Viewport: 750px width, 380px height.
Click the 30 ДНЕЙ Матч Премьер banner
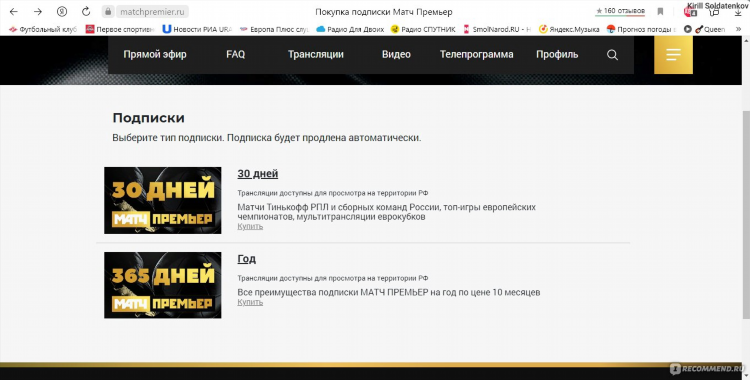(163, 201)
